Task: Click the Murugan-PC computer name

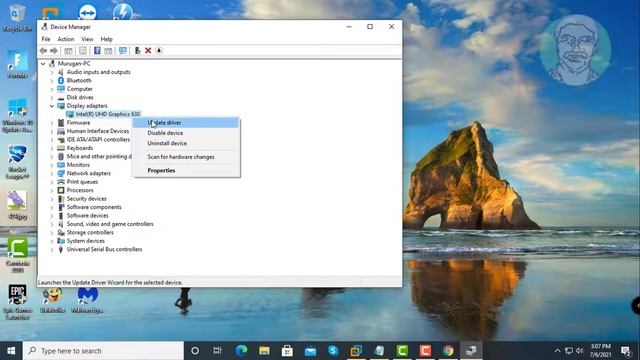Action: click(74, 64)
